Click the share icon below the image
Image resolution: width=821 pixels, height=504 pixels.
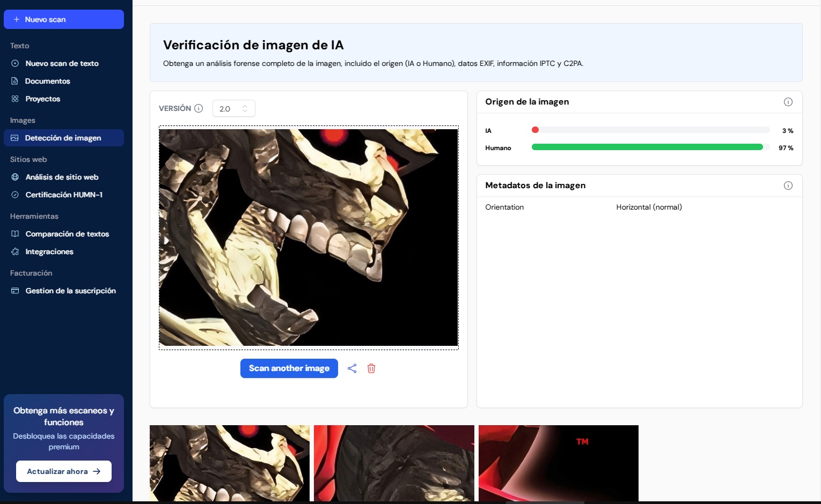(x=352, y=368)
